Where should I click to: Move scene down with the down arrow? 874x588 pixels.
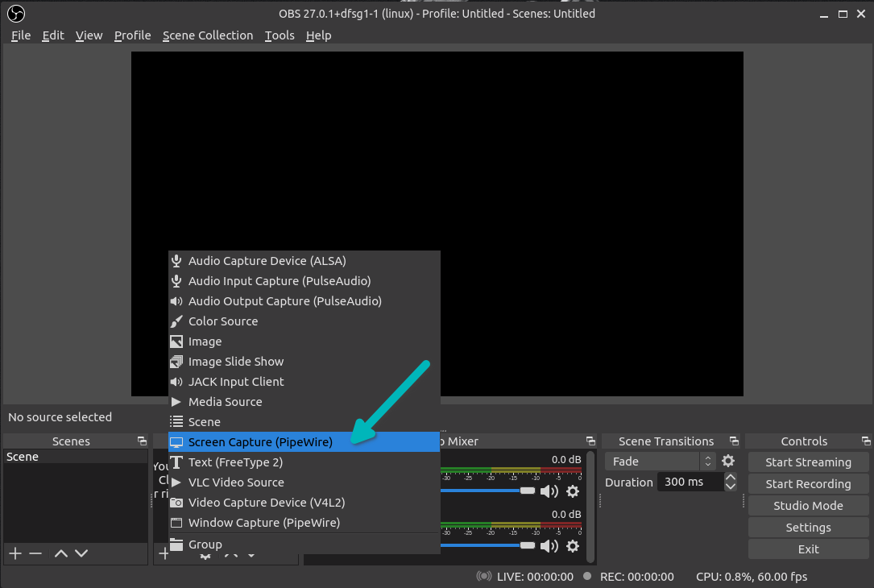pos(81,553)
